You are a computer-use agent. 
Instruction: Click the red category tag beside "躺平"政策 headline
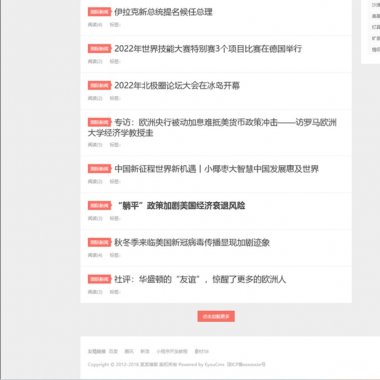(x=100, y=206)
